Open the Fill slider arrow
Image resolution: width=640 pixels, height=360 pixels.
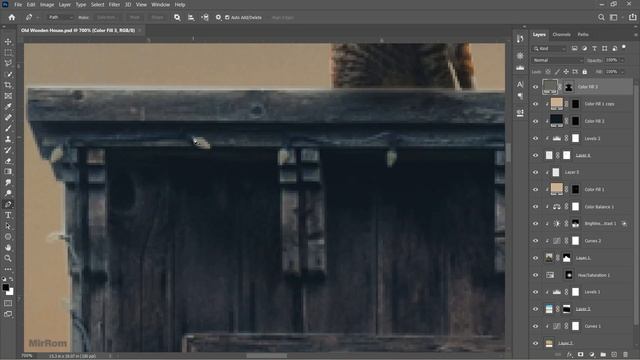click(x=622, y=72)
